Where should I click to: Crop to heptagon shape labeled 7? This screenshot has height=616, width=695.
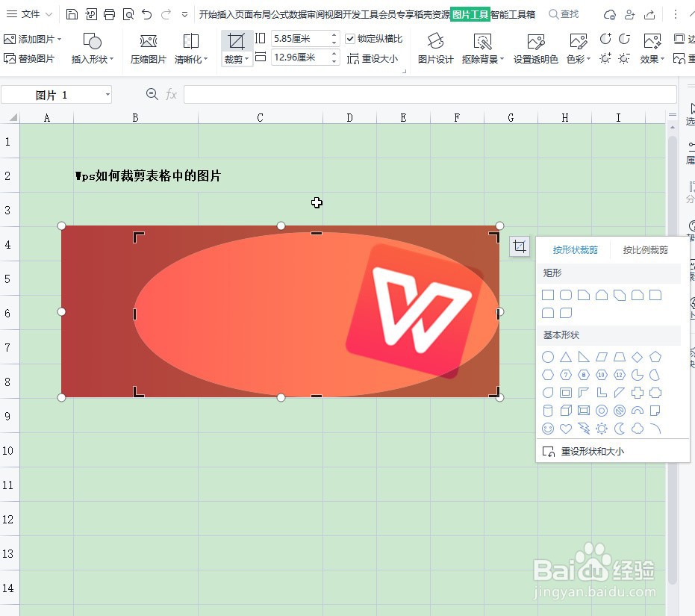click(x=566, y=375)
